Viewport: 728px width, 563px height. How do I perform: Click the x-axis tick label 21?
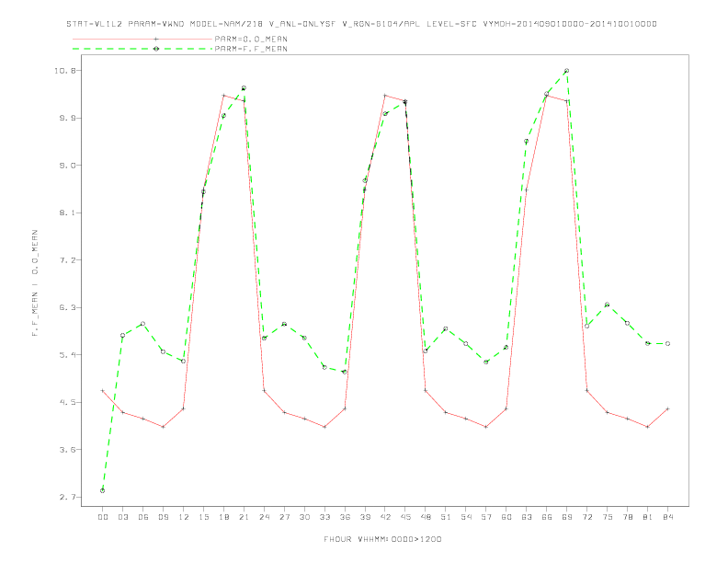point(244,517)
